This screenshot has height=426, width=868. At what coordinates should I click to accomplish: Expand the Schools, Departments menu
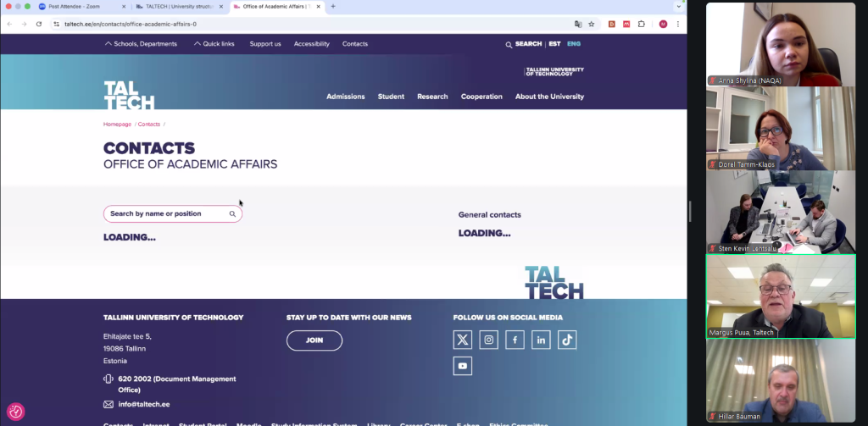141,44
